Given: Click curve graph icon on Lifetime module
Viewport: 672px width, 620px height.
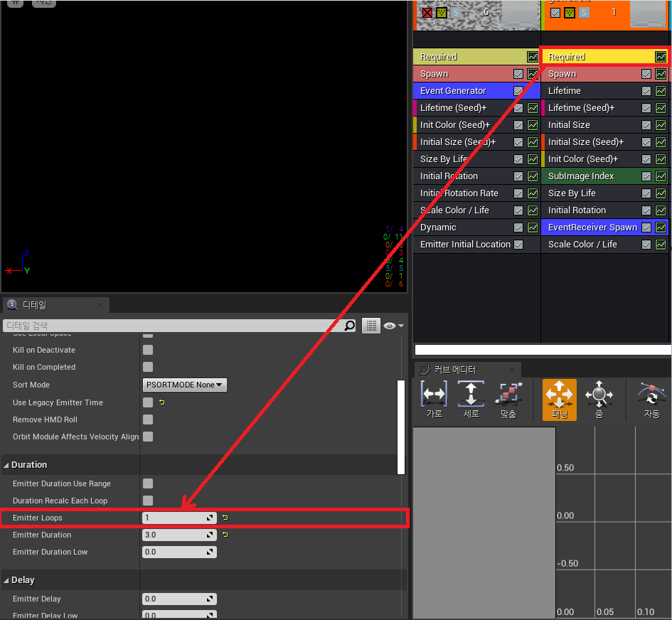Looking at the screenshot, I should click(x=661, y=91).
